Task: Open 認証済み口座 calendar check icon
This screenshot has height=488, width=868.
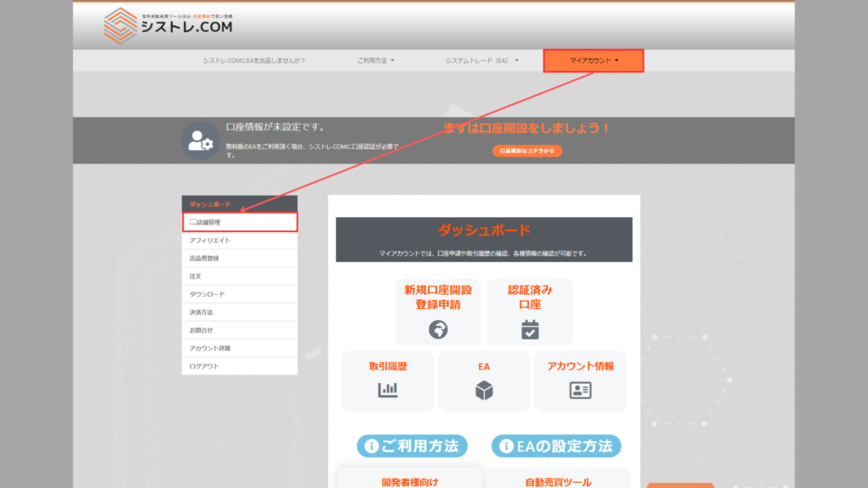Action: (x=530, y=329)
